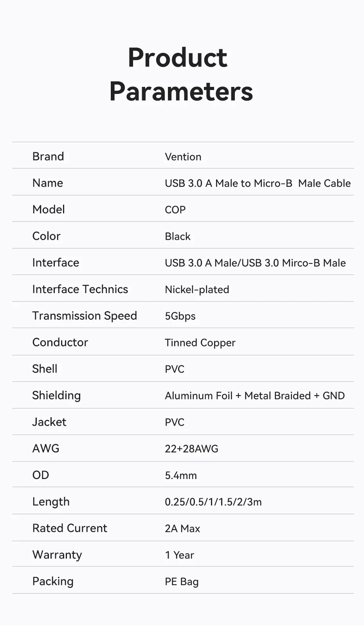The image size is (364, 625).
Task: Click the Product Parameters heading
Action: tap(181, 74)
